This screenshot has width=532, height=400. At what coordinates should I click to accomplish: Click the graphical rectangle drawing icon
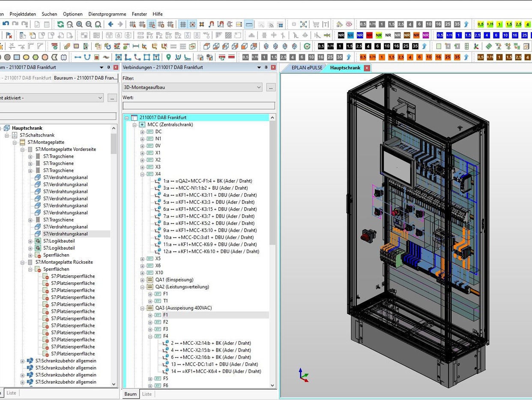point(17,57)
